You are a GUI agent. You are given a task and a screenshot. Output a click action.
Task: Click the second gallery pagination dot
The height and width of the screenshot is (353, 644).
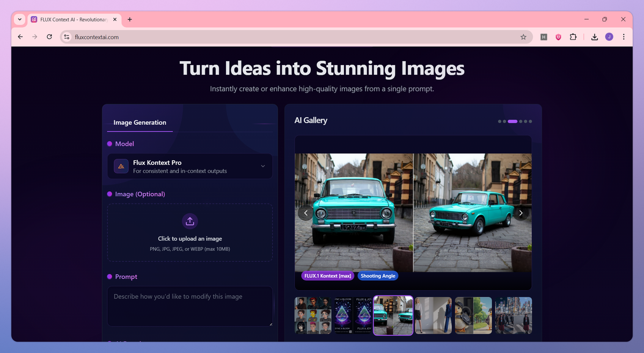[x=504, y=121]
